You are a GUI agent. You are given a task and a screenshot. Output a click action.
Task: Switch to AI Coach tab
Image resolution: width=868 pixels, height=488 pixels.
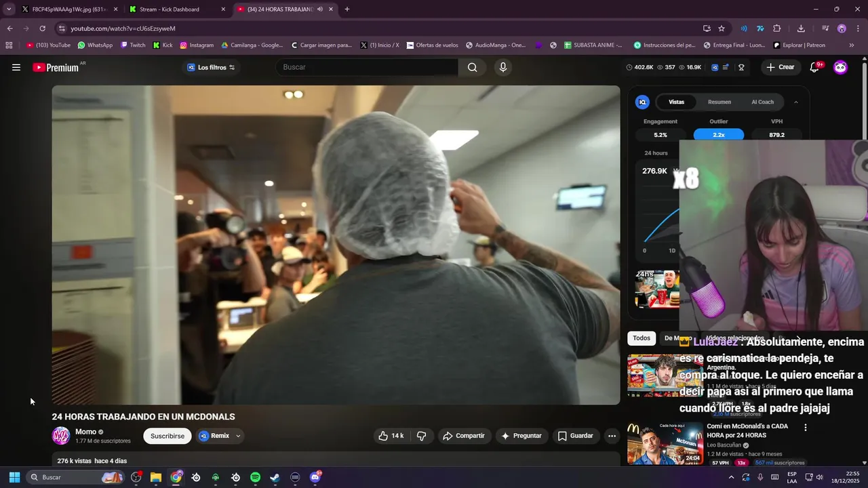(x=762, y=102)
